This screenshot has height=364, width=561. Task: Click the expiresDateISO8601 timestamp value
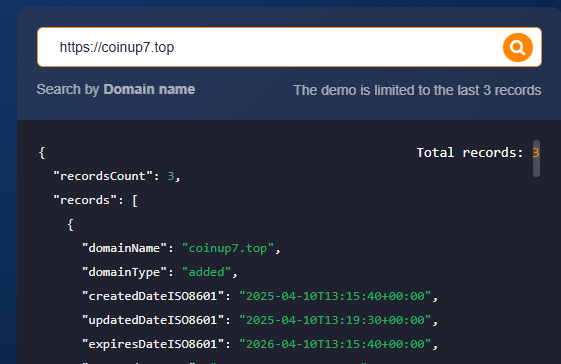click(x=335, y=344)
